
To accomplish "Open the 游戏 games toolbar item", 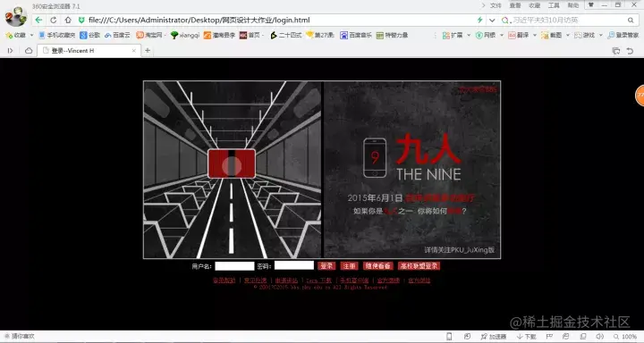I will pyautogui.click(x=584, y=36).
